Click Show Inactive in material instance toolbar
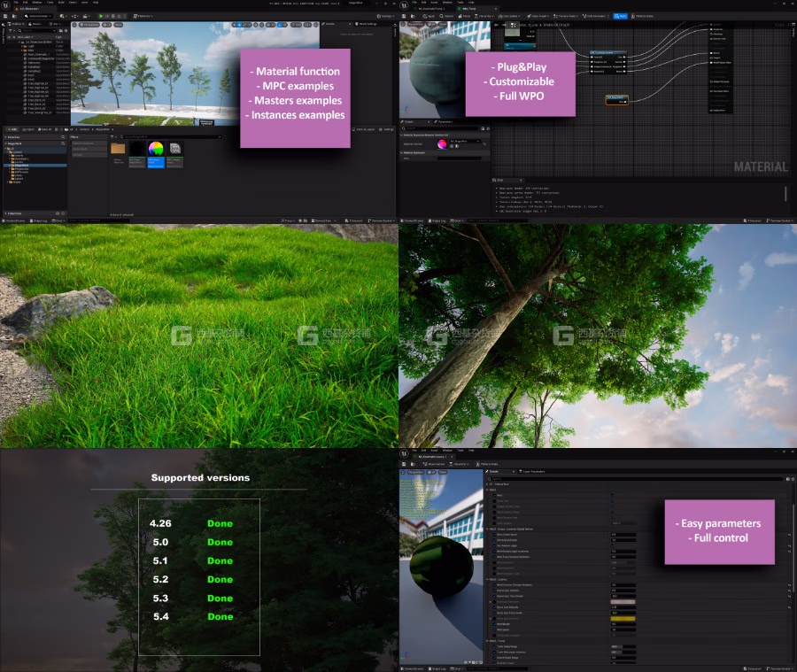The image size is (797, 672). (436, 464)
